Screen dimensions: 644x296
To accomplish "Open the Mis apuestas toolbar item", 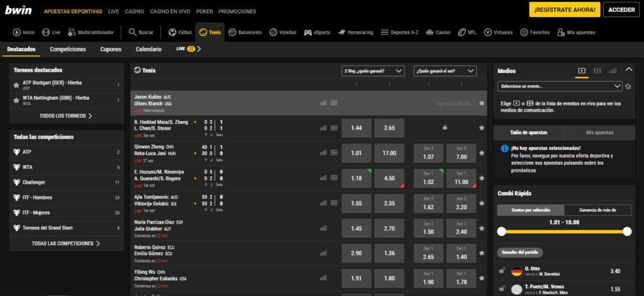I will 575,32.
